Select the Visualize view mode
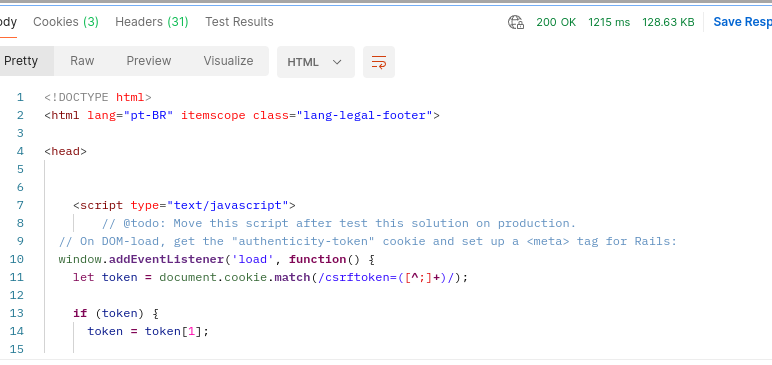 pyautogui.click(x=228, y=61)
